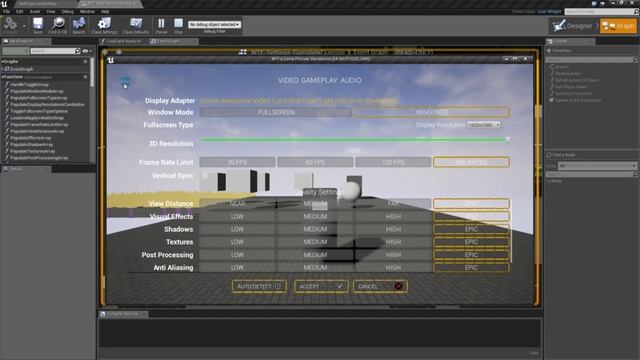Set frame rate limit to 30 FPS
Viewport: 640px width, 360px height.
[x=237, y=162]
